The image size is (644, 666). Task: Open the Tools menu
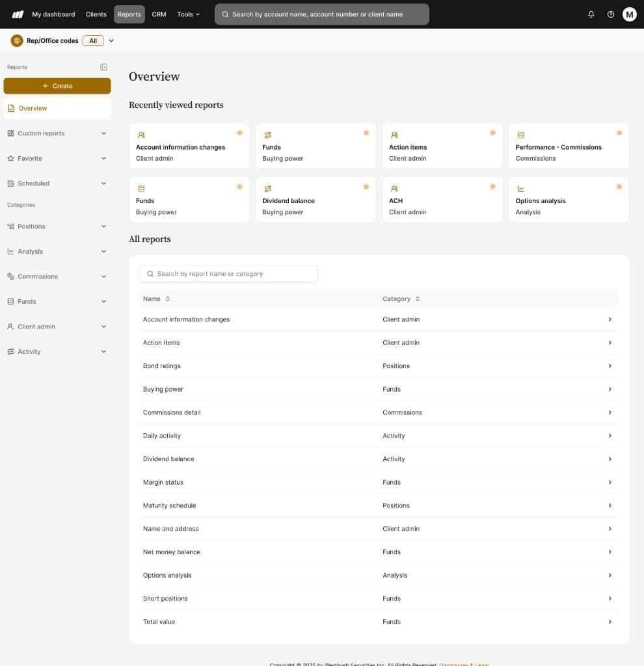coord(188,14)
